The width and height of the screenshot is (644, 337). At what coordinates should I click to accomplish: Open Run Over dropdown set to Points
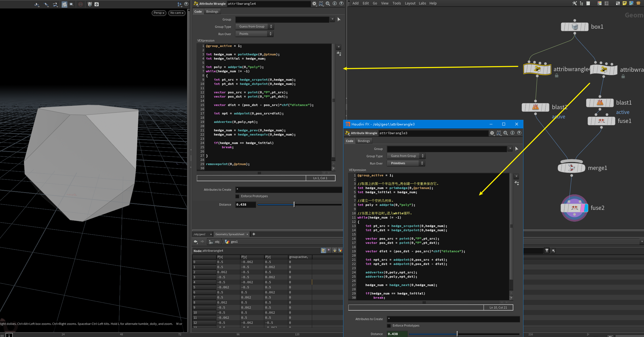pos(254,34)
